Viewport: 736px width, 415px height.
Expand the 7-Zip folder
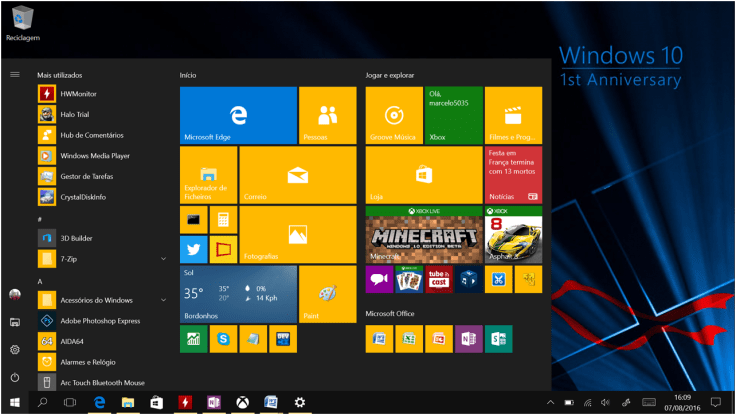click(163, 259)
